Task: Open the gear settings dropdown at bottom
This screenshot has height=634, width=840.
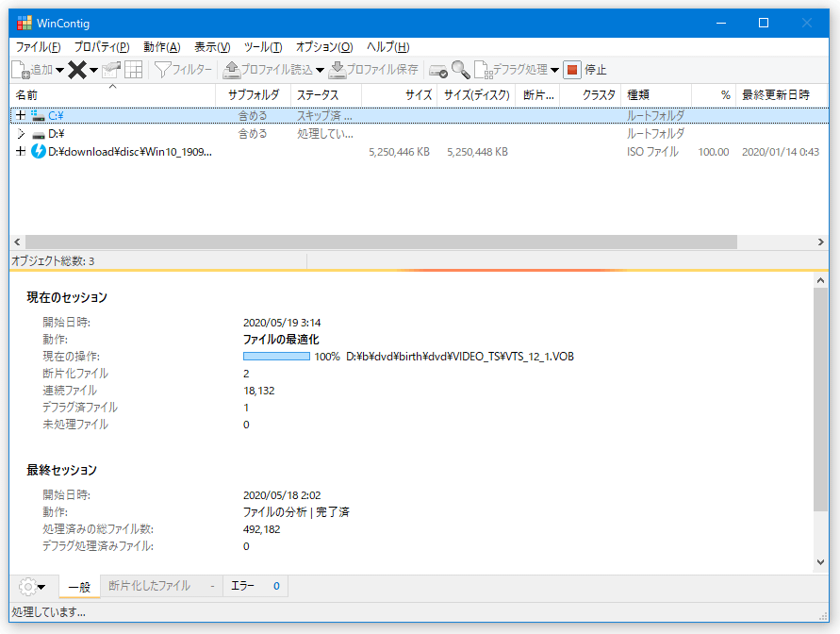Action: pyautogui.click(x=32, y=587)
